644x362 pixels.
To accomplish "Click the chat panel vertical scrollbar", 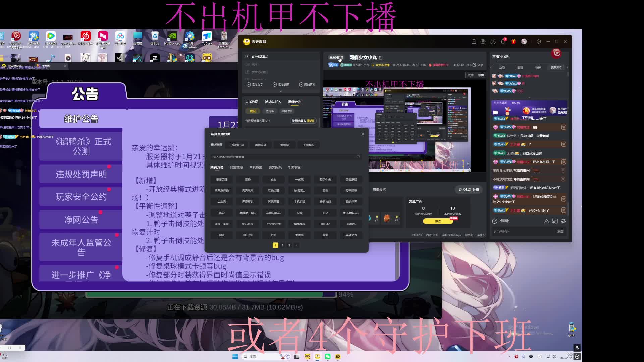I will click(568, 208).
